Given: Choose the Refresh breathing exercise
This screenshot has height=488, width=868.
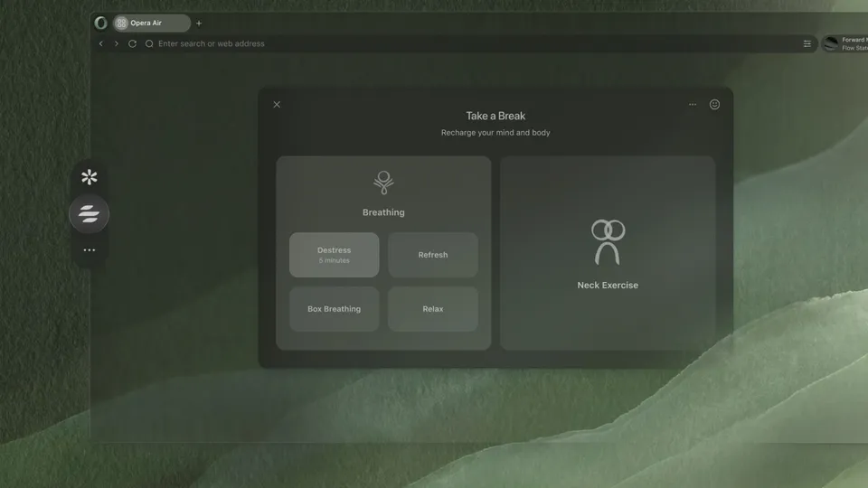Looking at the screenshot, I should coord(433,255).
